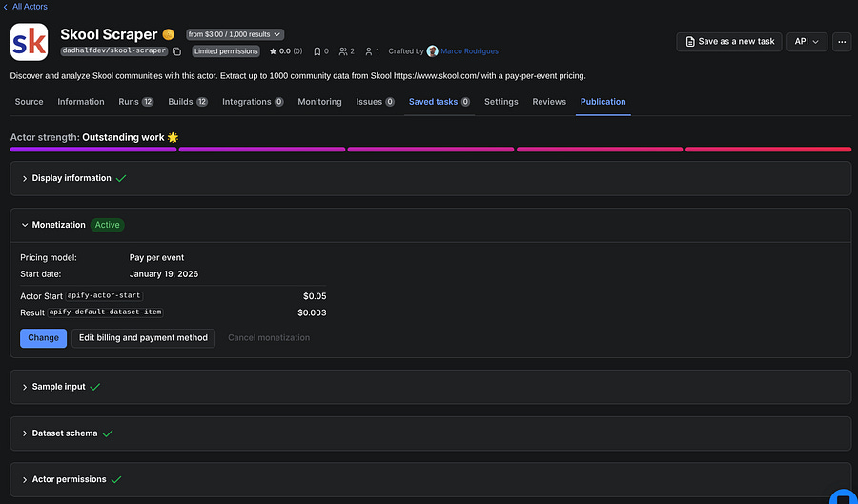The image size is (858, 504).
Task: Open the Builds tab
Action: point(188,102)
